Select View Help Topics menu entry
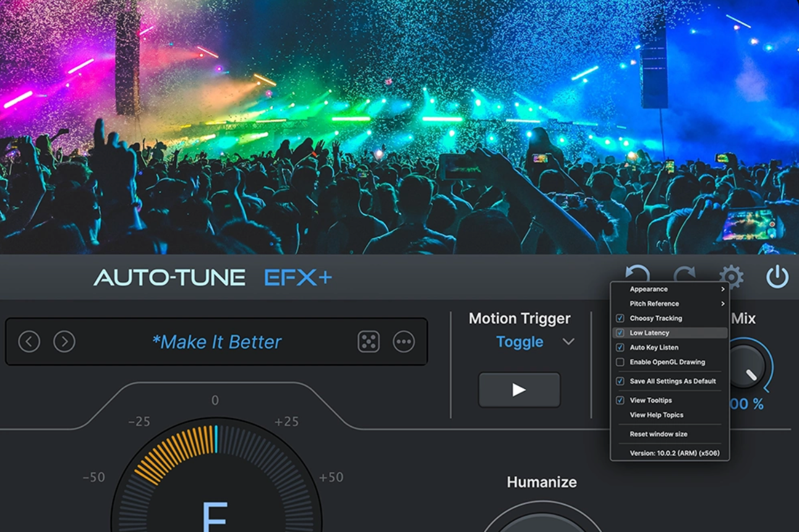 (656, 415)
